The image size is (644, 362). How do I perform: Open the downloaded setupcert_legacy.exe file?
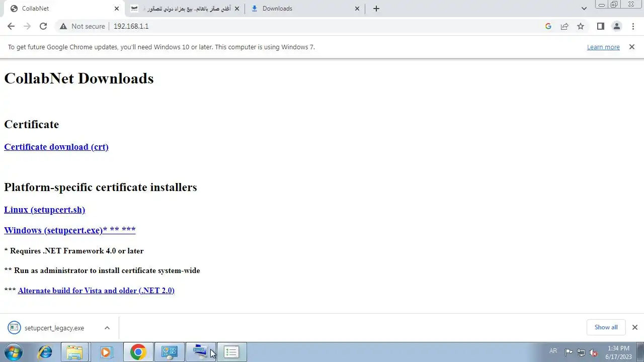click(x=46, y=328)
